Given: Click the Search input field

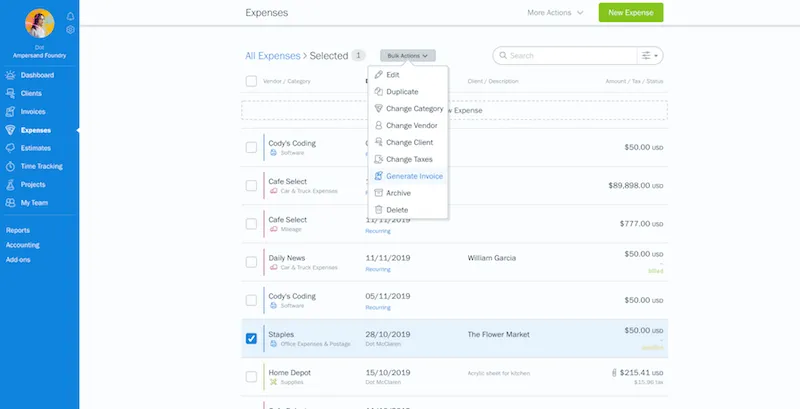Looking at the screenshot, I should click(x=570, y=56).
